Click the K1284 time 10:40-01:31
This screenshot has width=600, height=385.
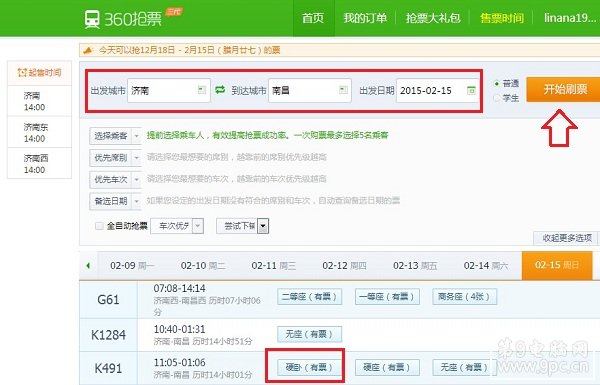click(x=179, y=329)
